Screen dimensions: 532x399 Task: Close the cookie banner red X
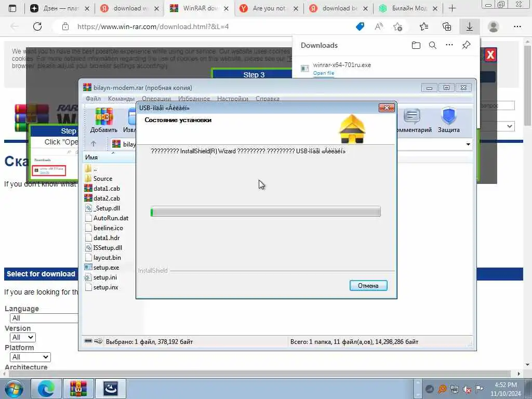(x=490, y=55)
